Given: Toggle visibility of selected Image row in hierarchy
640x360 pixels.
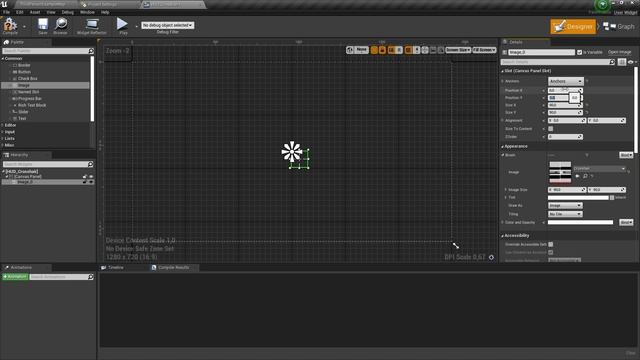Looking at the screenshot, I should pos(91,182).
